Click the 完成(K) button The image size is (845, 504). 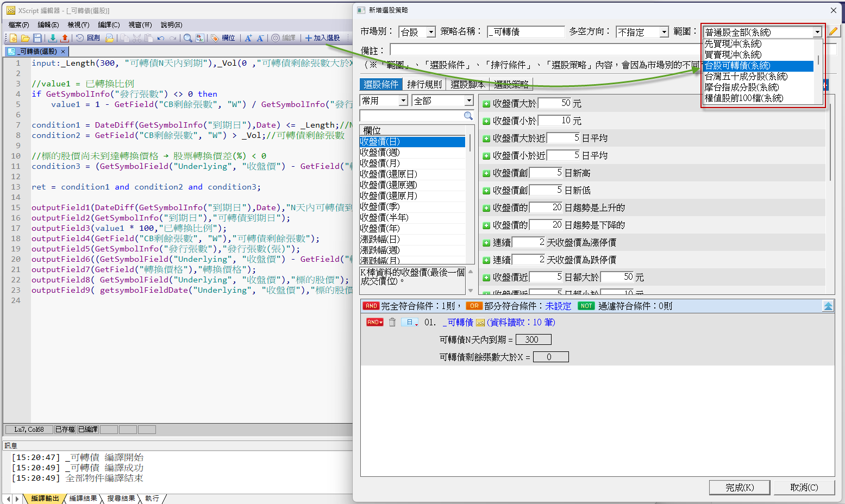tap(739, 487)
